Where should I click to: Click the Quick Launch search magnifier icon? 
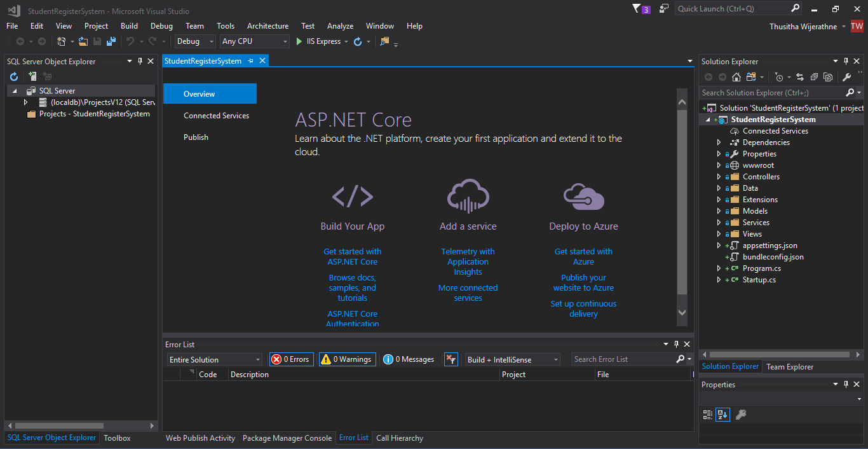tap(796, 8)
